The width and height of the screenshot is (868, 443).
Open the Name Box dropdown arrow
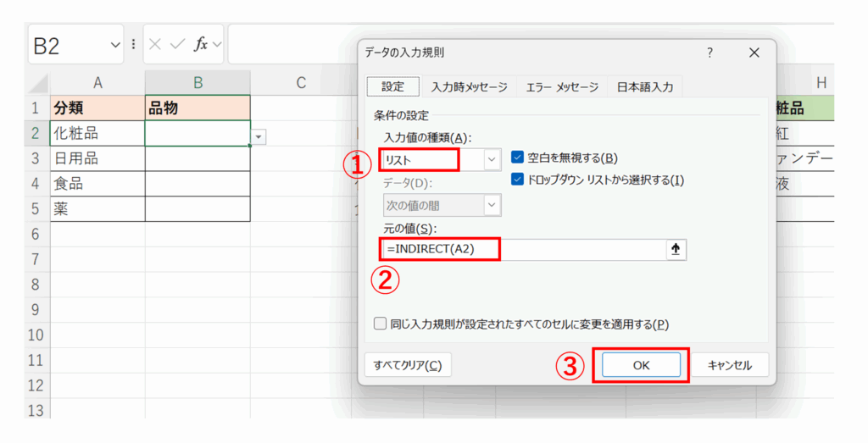coord(116,45)
